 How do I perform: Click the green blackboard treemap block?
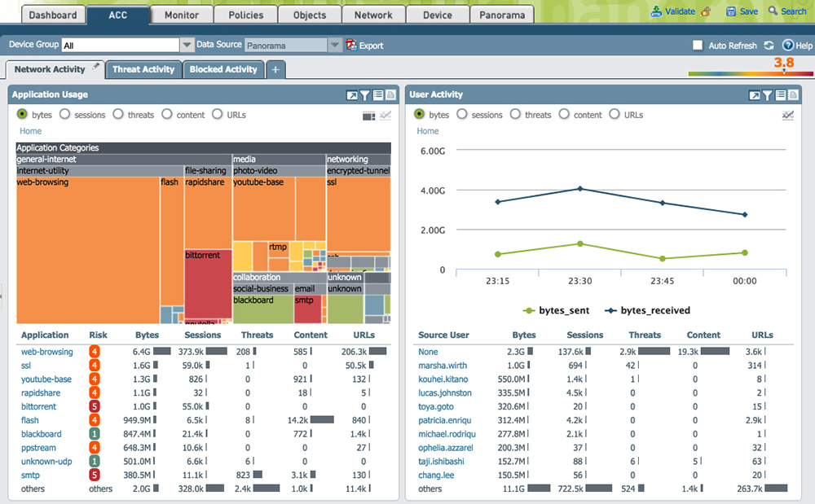(x=263, y=309)
